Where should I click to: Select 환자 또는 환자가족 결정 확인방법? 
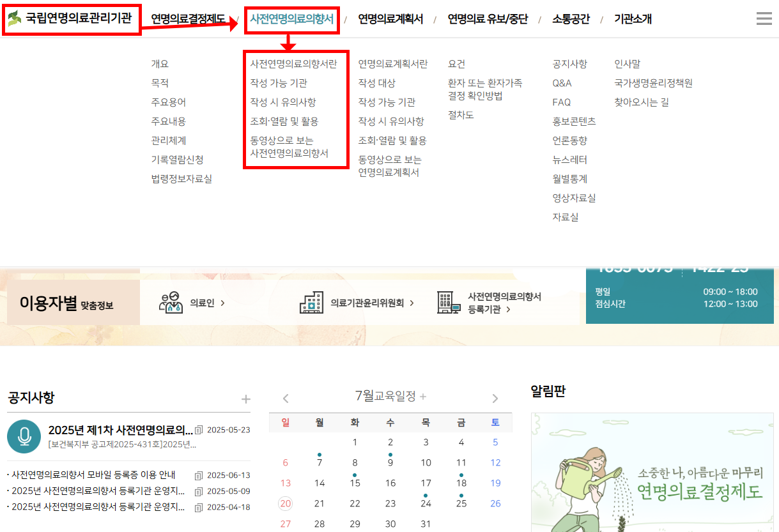[485, 89]
